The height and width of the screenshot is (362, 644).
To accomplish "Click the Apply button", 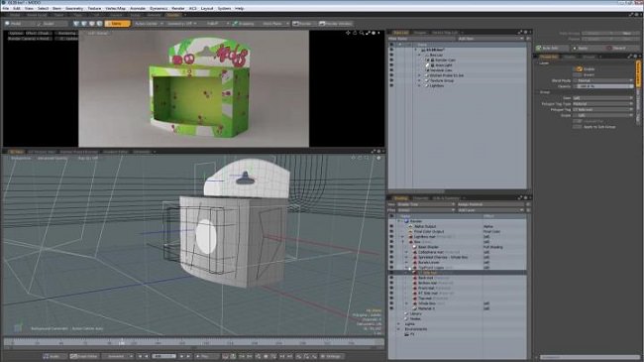I will pos(589,49).
